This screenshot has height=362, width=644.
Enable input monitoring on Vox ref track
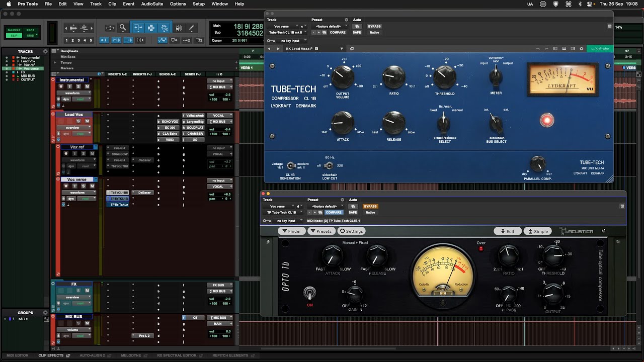(x=75, y=153)
